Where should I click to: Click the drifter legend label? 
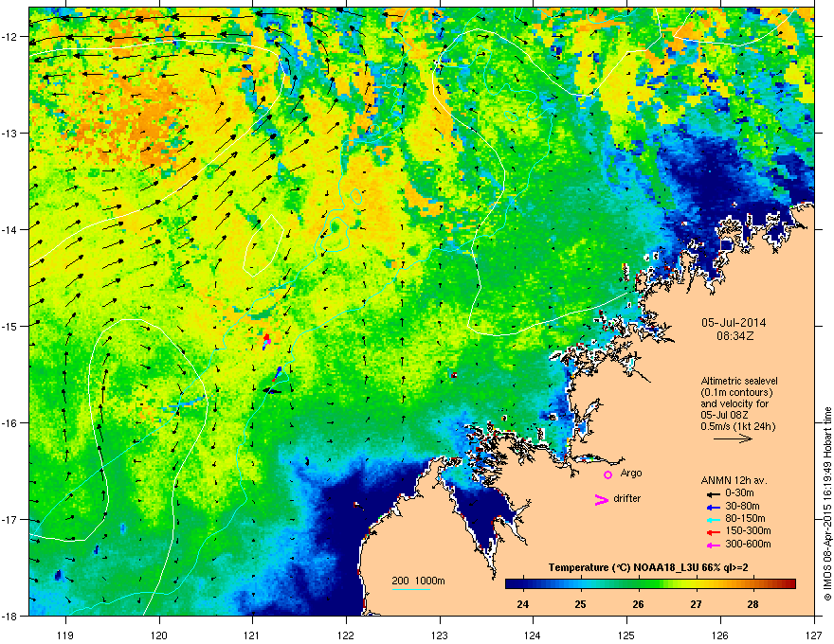[x=627, y=499]
